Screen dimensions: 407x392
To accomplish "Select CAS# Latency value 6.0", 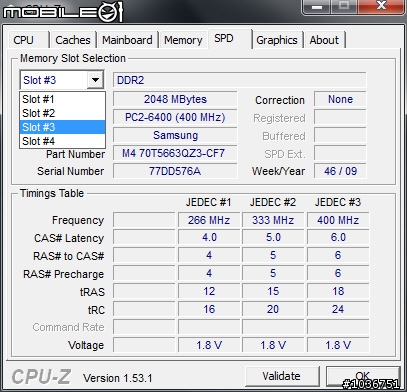I will point(338,238).
